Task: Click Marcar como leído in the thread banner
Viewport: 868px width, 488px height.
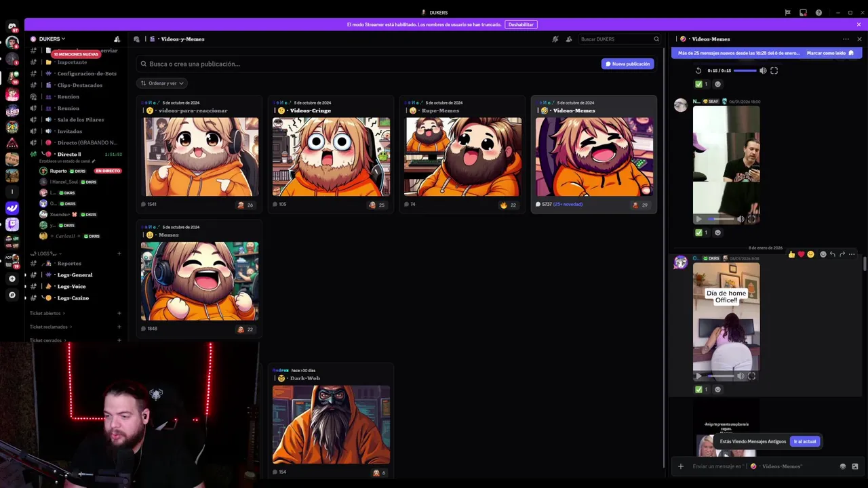Action: [x=830, y=53]
